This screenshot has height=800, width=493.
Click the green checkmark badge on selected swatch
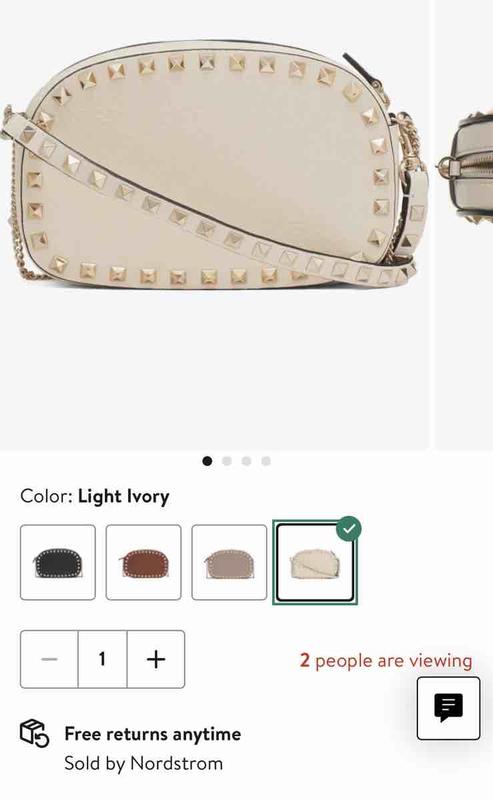349,529
